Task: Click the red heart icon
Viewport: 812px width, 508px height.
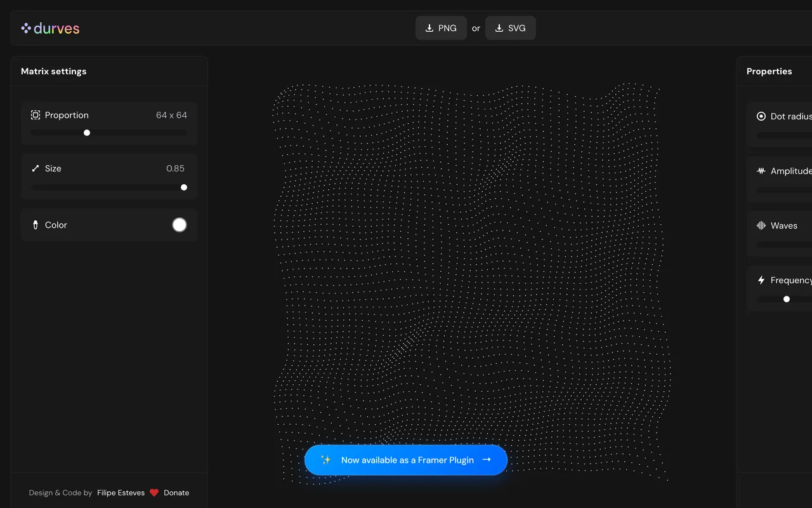Action: [x=154, y=493]
